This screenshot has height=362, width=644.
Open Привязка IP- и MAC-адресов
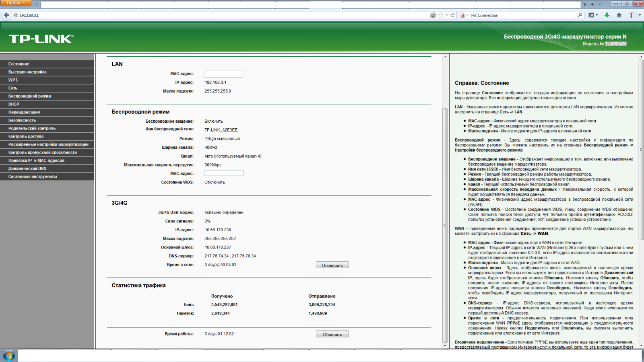[47, 160]
